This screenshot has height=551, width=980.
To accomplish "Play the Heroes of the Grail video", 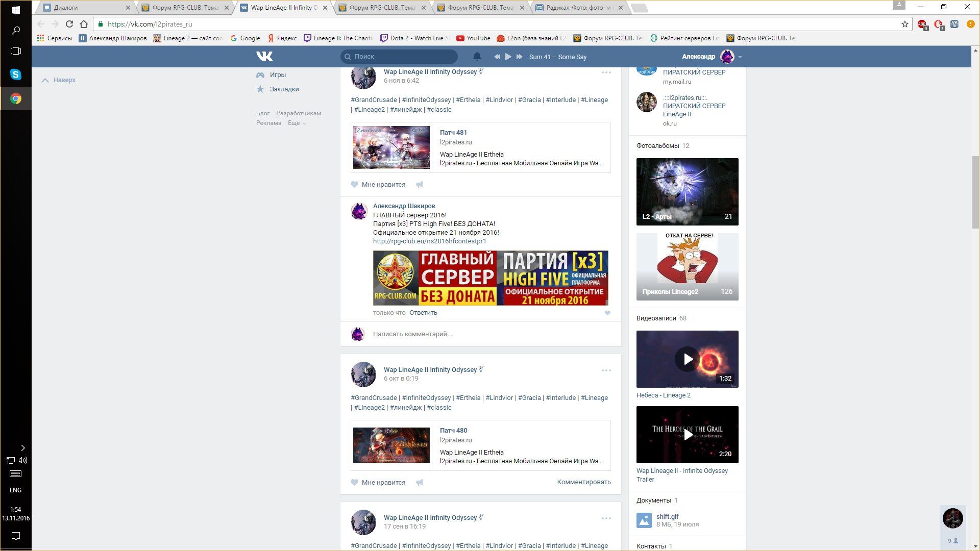I will (687, 435).
